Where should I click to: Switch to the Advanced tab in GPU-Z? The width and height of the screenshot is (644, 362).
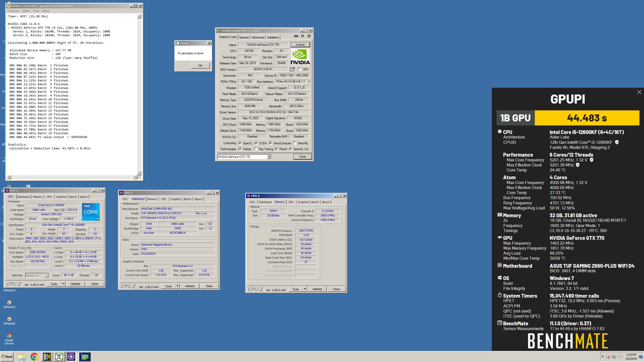[x=258, y=37]
